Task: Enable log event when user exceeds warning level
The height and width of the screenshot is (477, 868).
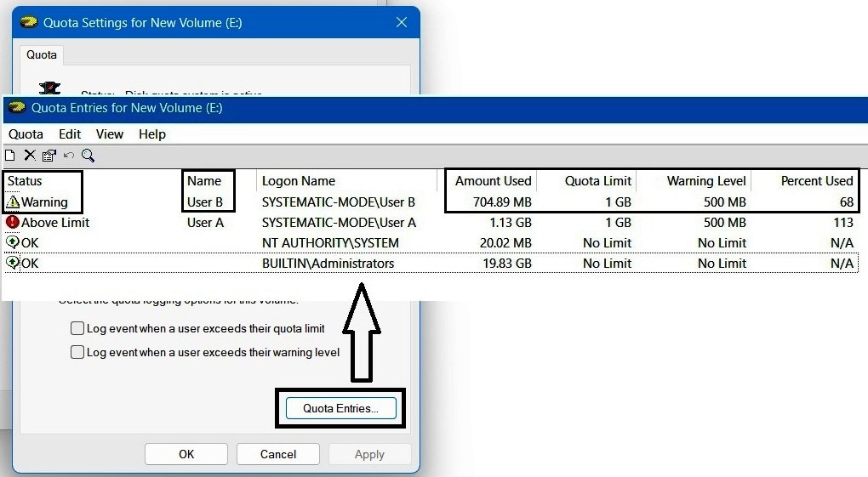Action: click(77, 352)
